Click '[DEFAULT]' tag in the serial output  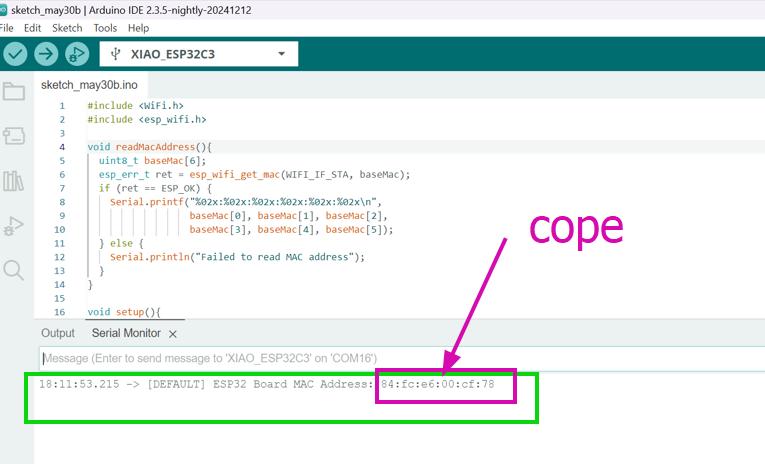click(176, 384)
